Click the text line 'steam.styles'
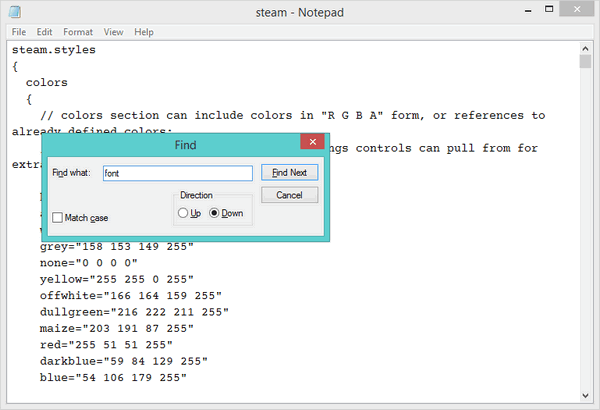The height and width of the screenshot is (410, 600). coord(54,50)
